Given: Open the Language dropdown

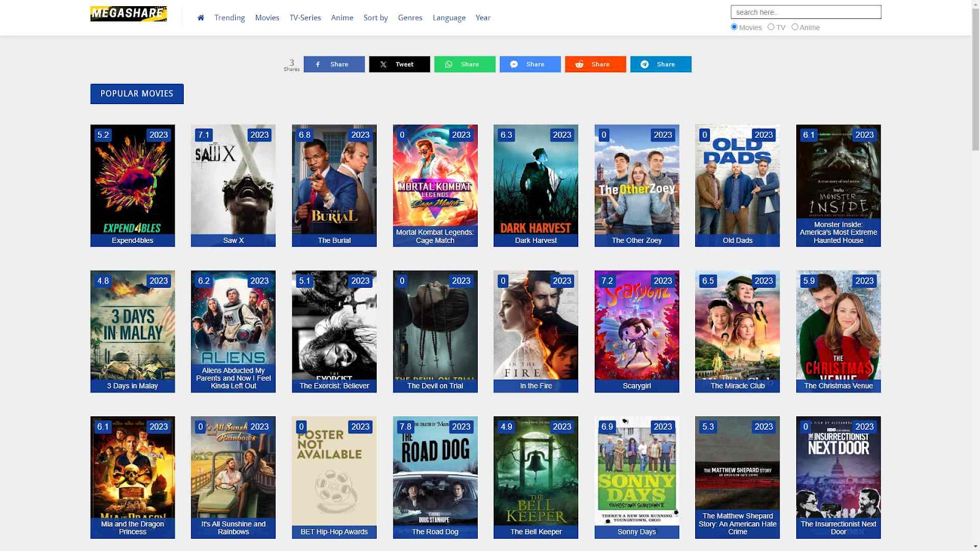Looking at the screenshot, I should click(x=449, y=18).
